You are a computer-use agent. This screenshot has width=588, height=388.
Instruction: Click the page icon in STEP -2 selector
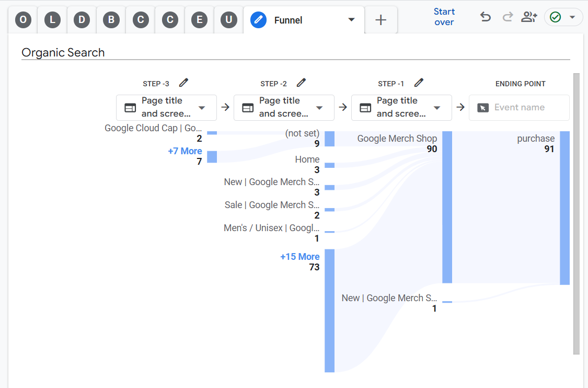point(248,108)
